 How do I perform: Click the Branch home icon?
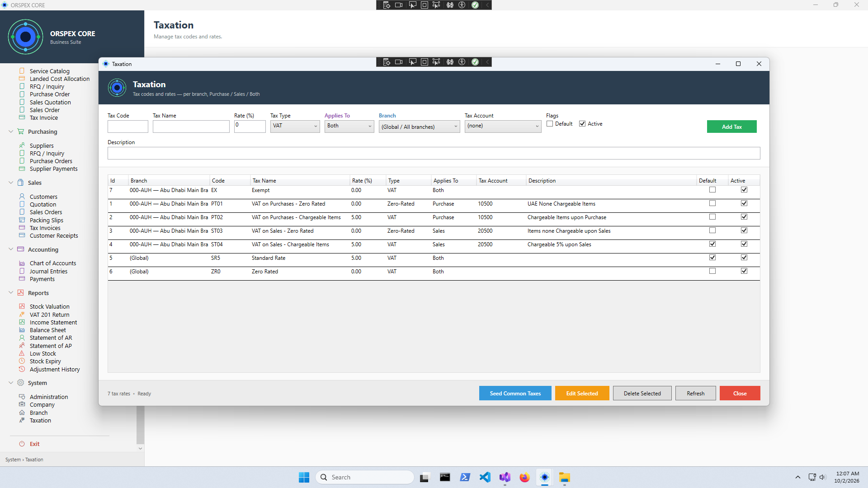pos(22,413)
